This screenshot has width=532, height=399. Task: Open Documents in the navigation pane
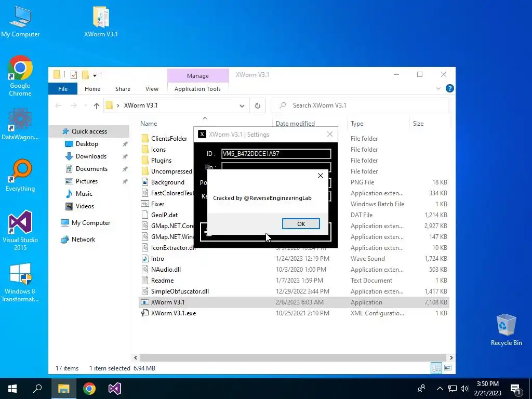tap(91, 169)
